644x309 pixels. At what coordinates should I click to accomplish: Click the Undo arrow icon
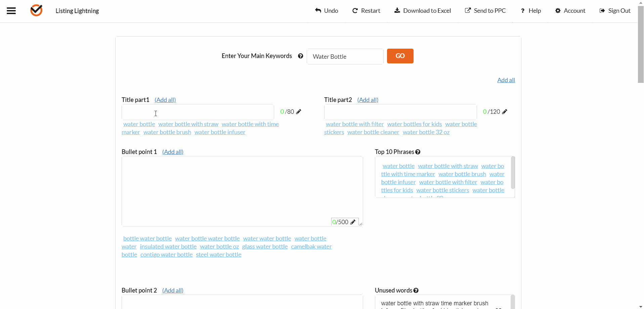pyautogui.click(x=318, y=10)
